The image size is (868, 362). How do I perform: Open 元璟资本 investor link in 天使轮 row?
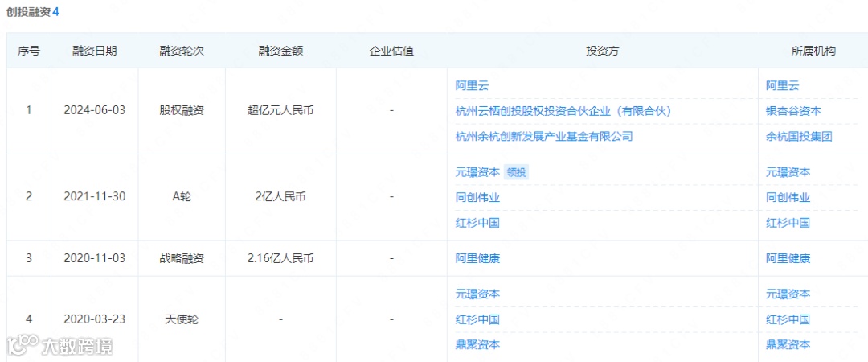click(477, 294)
